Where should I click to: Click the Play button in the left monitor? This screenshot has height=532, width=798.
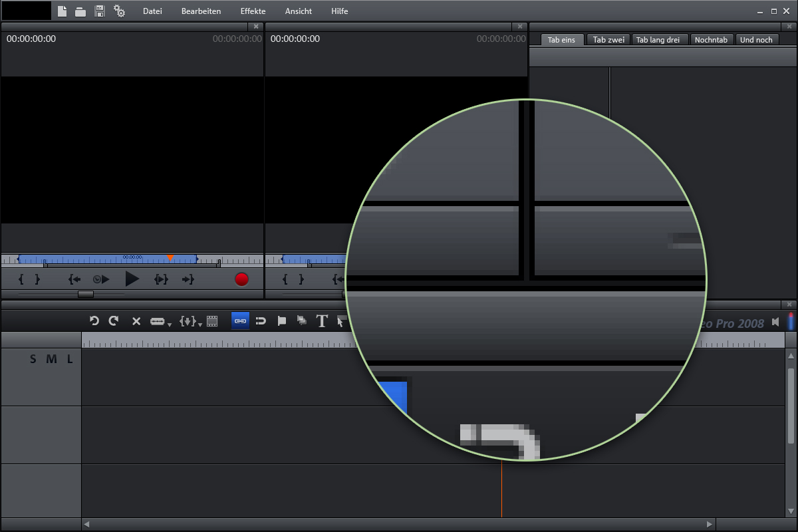[132, 279]
